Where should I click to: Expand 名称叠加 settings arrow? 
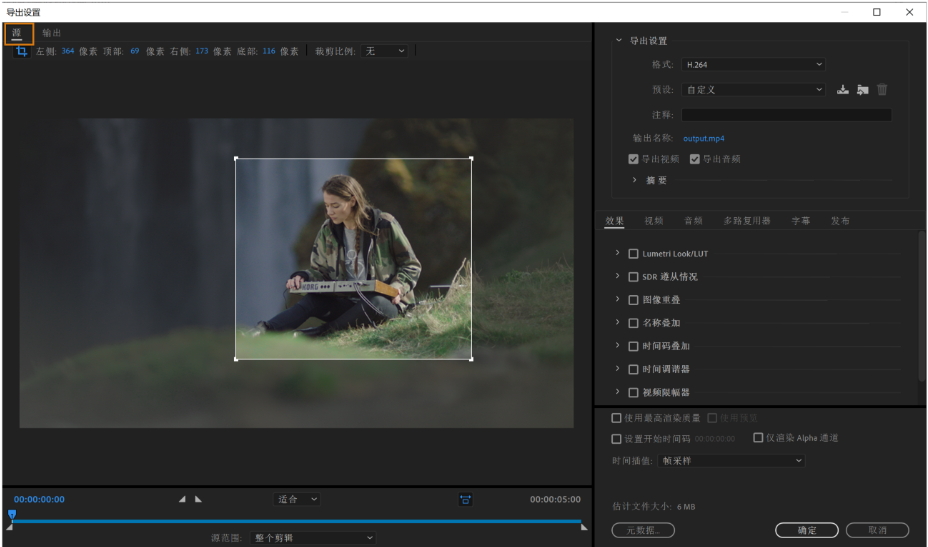(617, 322)
